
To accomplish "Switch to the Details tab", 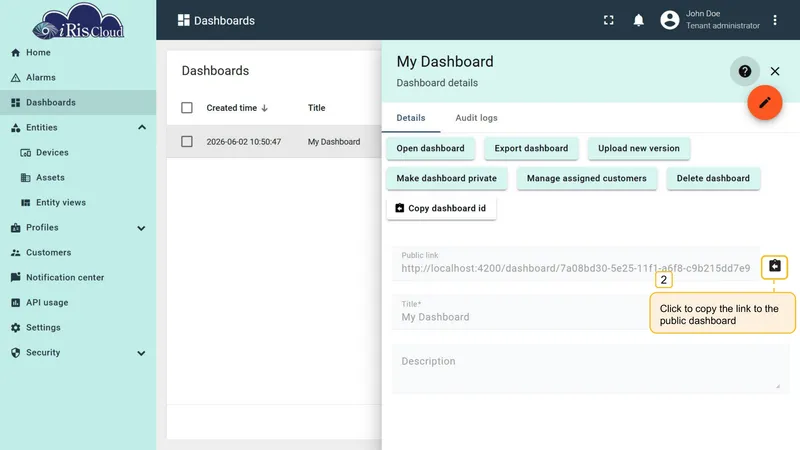I will pyautogui.click(x=411, y=118).
